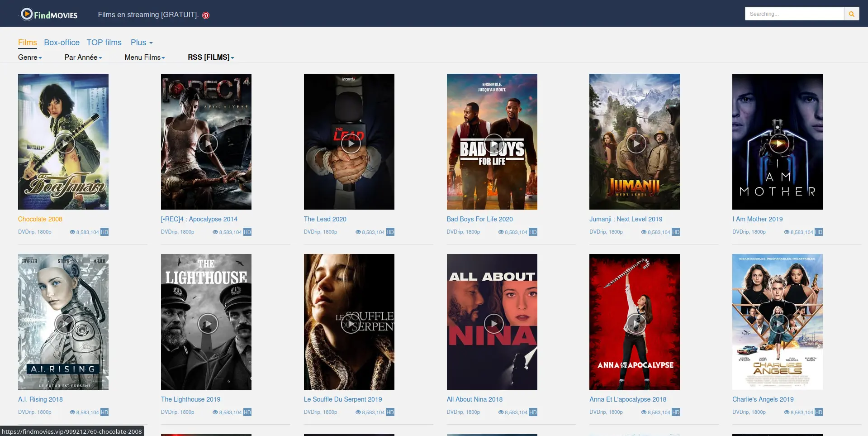Open the TOP films tab

click(x=104, y=43)
